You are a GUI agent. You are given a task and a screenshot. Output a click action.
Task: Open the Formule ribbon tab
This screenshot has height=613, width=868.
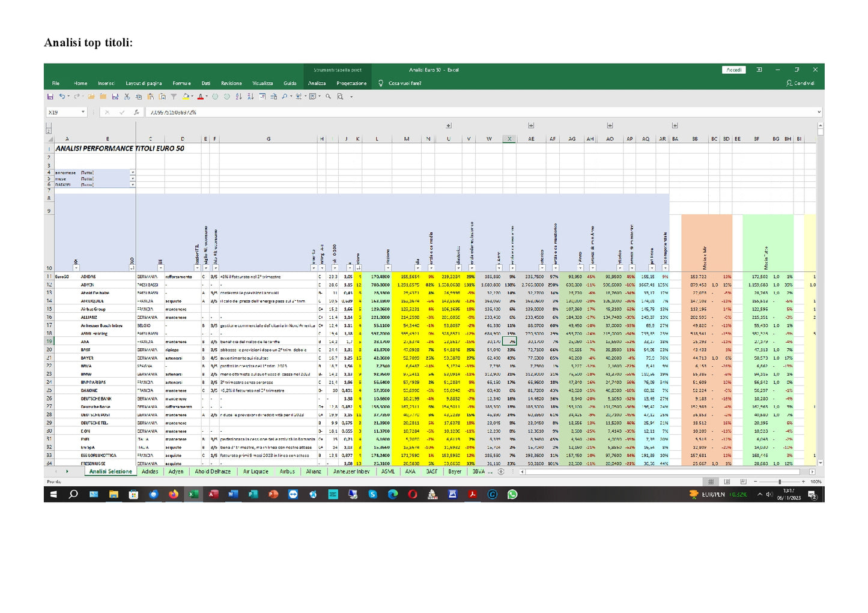tap(181, 83)
